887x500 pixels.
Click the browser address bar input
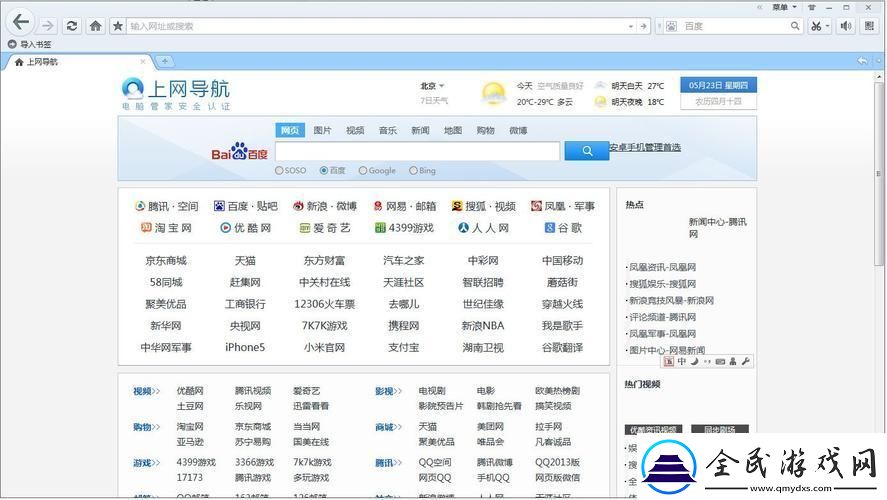click(377, 26)
